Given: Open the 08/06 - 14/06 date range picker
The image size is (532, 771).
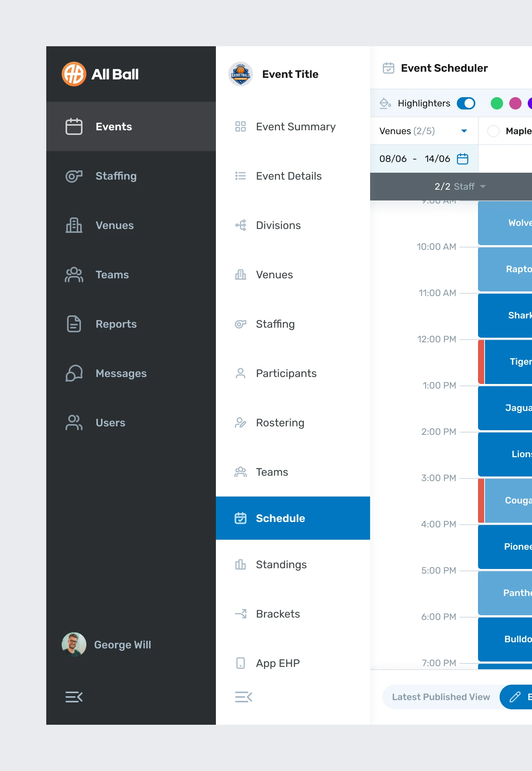Looking at the screenshot, I should (x=414, y=159).
